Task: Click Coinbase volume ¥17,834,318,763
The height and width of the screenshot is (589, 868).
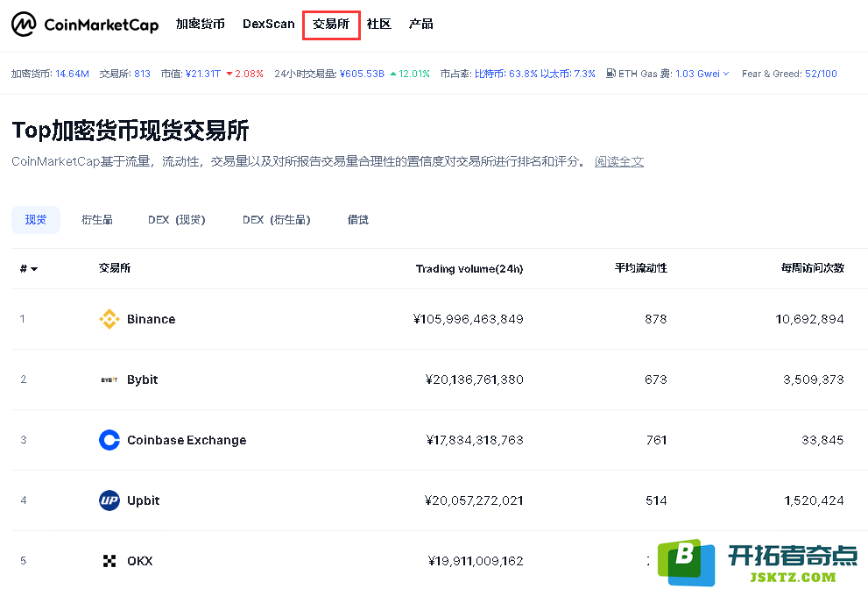Action: point(475,440)
